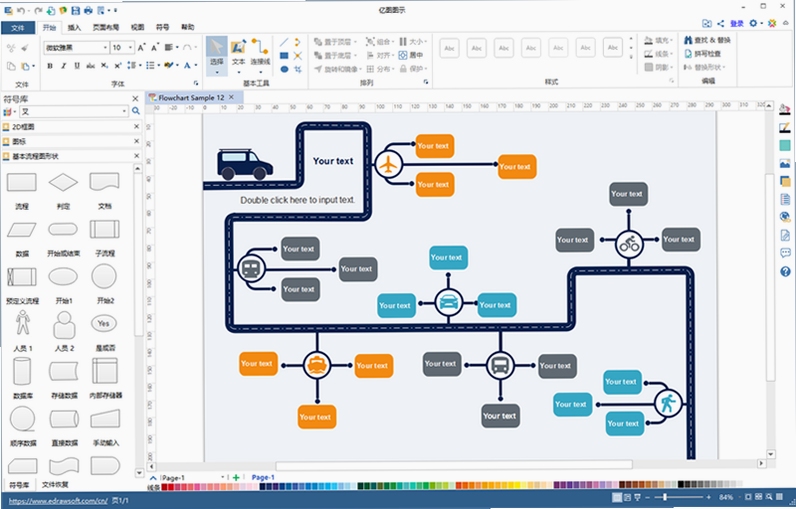Switch to the 视图 ribbon tab
This screenshot has height=509, width=796.
(x=138, y=27)
